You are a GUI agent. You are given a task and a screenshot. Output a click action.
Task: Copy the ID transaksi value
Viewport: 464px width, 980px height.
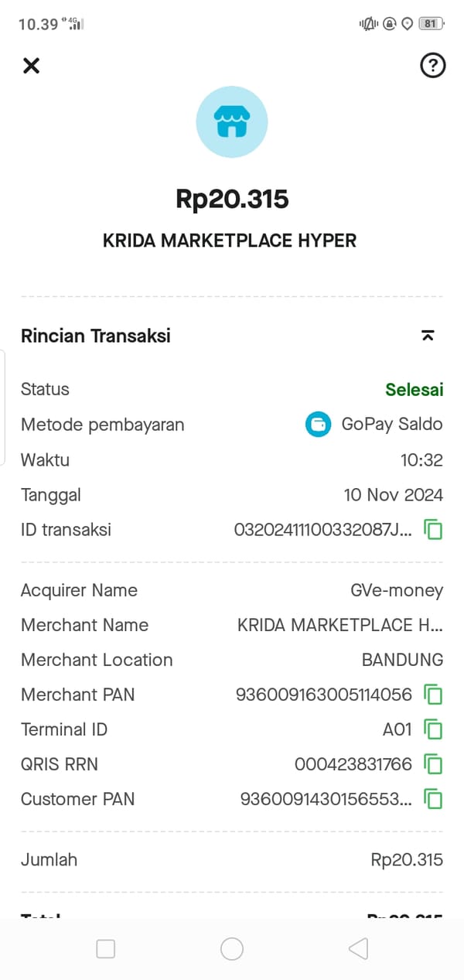434,530
